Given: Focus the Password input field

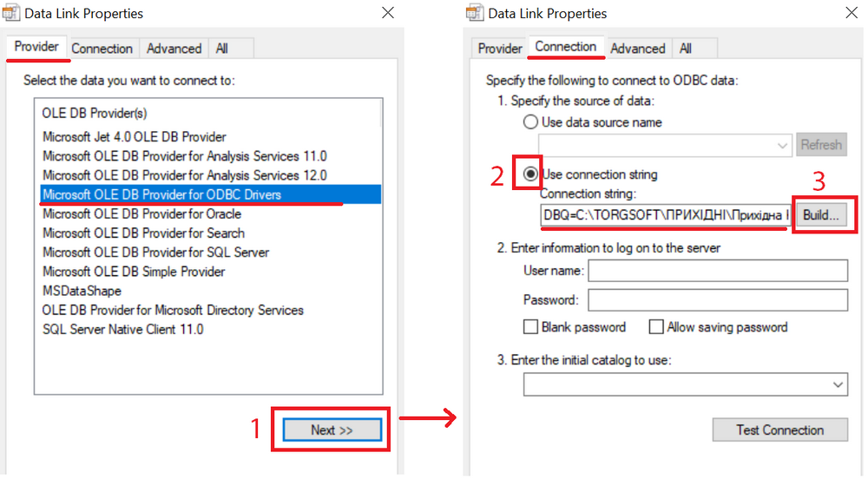Looking at the screenshot, I should point(717,300).
